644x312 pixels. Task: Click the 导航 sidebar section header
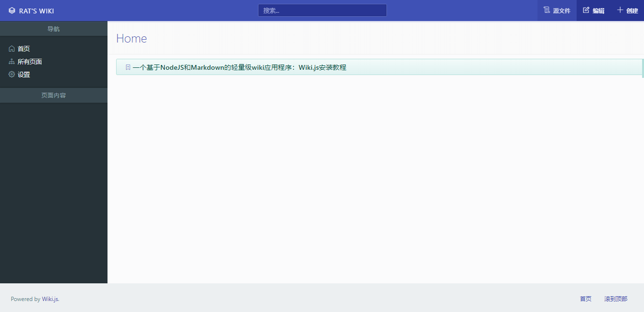point(54,29)
